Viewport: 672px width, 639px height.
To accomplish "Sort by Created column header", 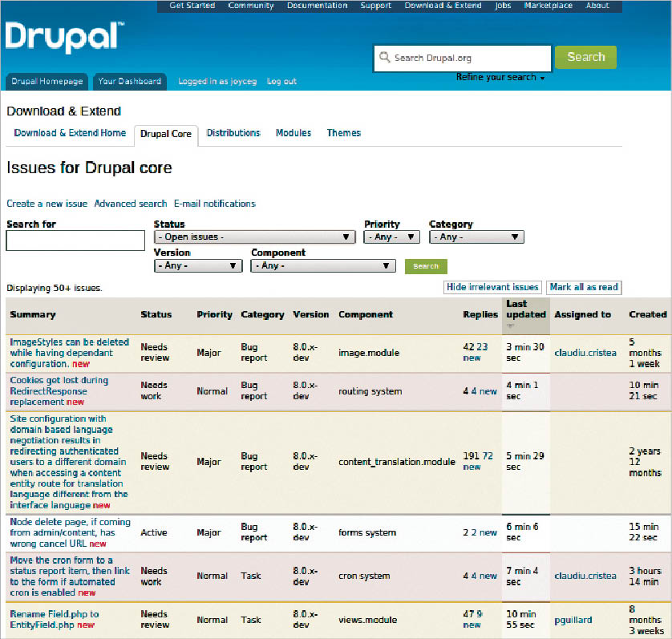I will [648, 314].
